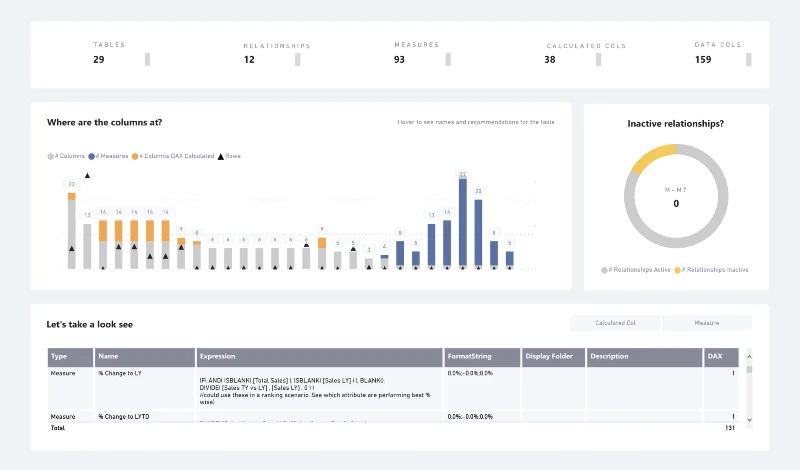Image resolution: width=800 pixels, height=470 pixels.
Task: Click yellow inactive segment of donut chart
Action: [x=653, y=156]
